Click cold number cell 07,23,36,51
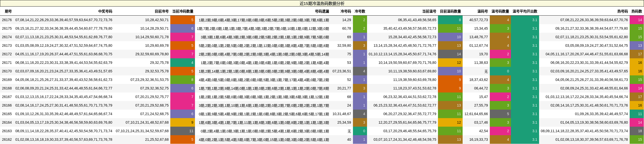Screen dimensions: 644x144 point(342,71)
